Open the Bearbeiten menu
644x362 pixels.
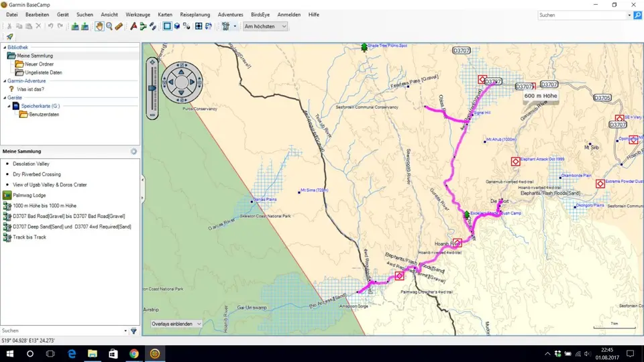(37, 14)
